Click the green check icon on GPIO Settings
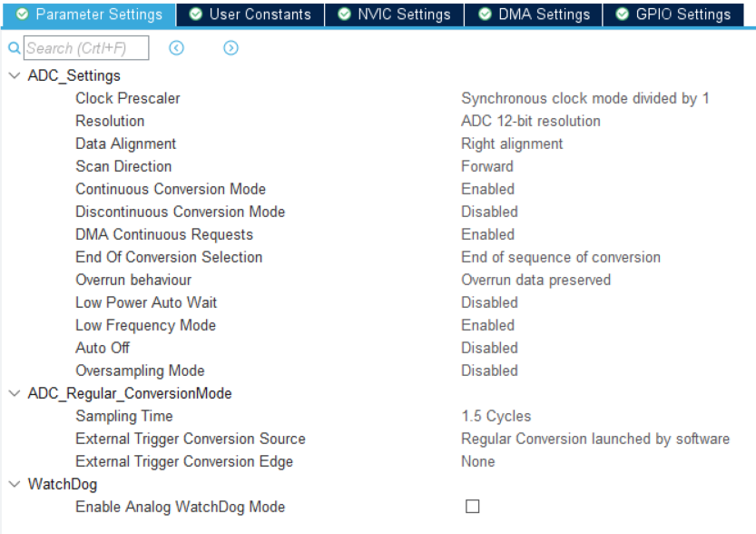 click(x=623, y=14)
